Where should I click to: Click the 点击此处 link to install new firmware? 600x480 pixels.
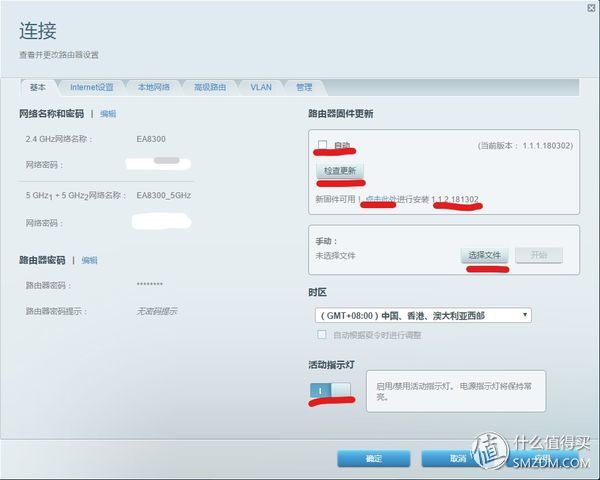[x=381, y=199]
